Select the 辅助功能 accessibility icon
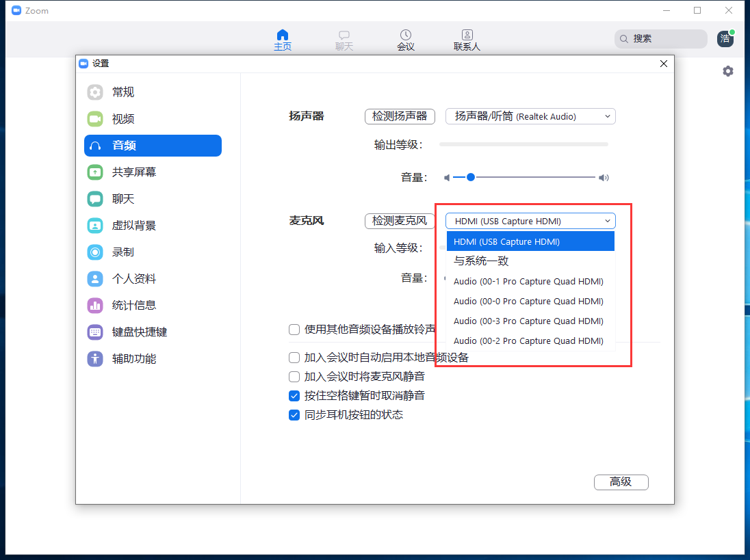 pyautogui.click(x=95, y=358)
